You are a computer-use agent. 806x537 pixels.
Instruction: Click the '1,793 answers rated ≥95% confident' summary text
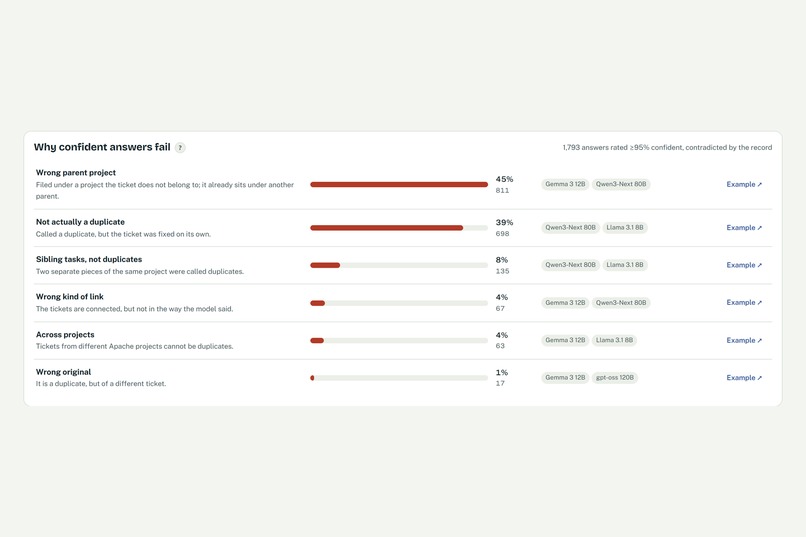[667, 147]
